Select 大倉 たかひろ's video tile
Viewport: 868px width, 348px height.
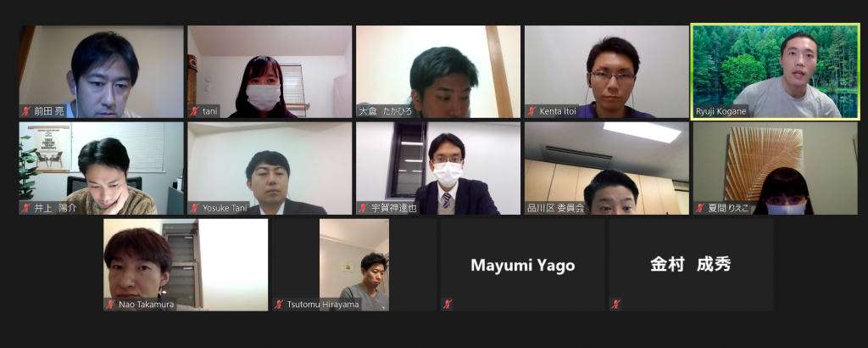click(x=438, y=71)
